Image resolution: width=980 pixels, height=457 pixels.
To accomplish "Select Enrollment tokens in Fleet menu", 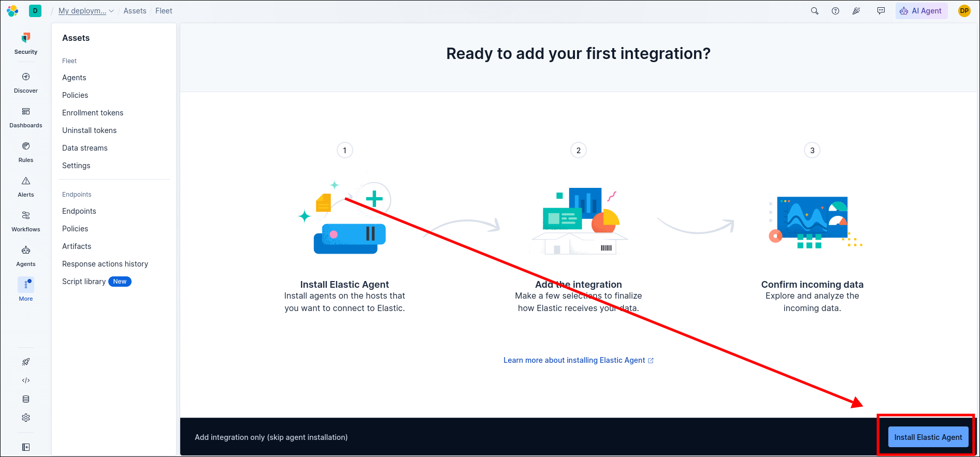I will coord(93,113).
